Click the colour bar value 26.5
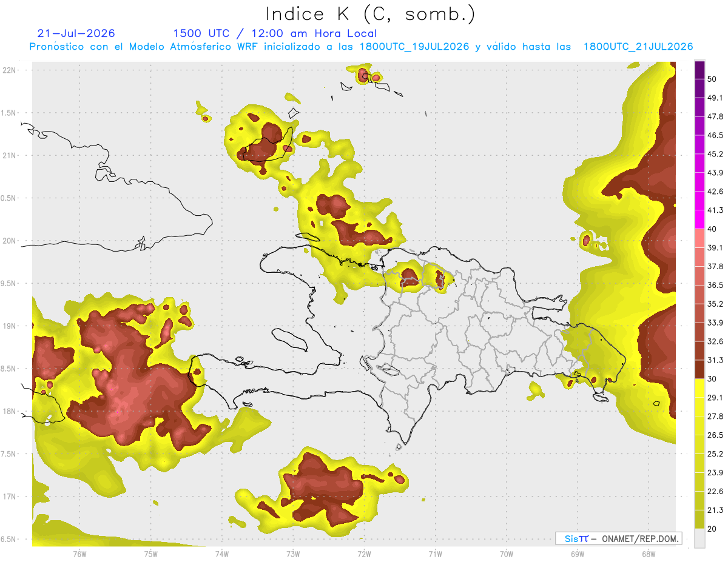Image resolution: width=728 pixels, height=562 pixels. [x=715, y=435]
